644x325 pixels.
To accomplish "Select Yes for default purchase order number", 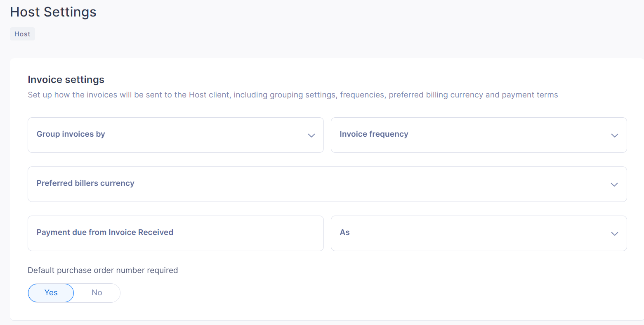I will pyautogui.click(x=51, y=293).
